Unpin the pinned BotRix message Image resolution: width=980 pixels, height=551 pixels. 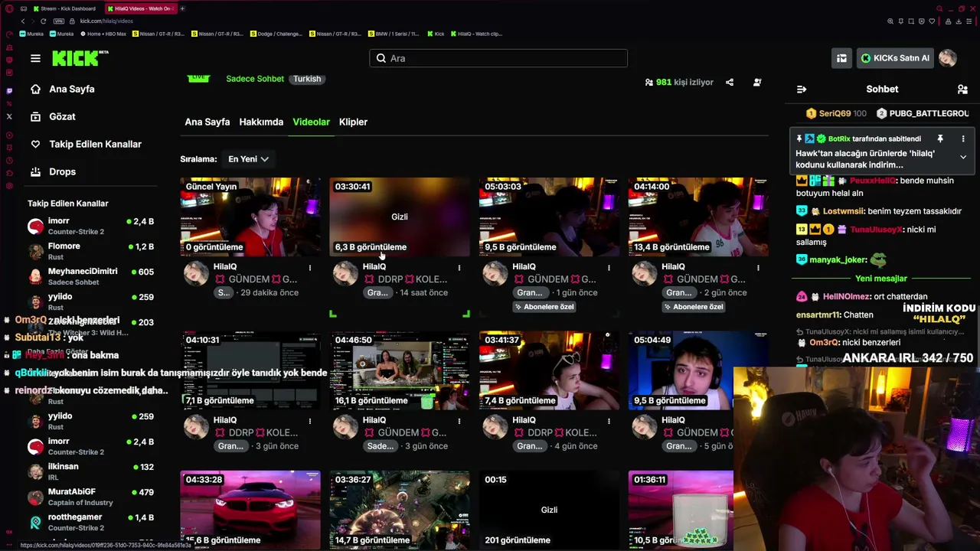pyautogui.click(x=940, y=139)
